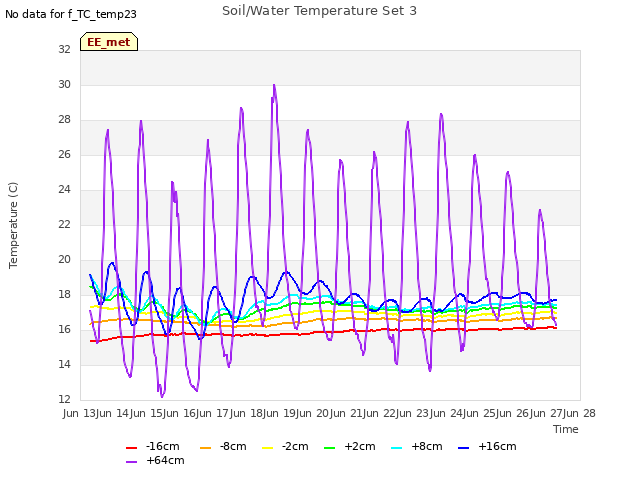The height and width of the screenshot is (480, 640).
Task: Click the blue +16cm legend swatch
Action: tap(463, 448)
